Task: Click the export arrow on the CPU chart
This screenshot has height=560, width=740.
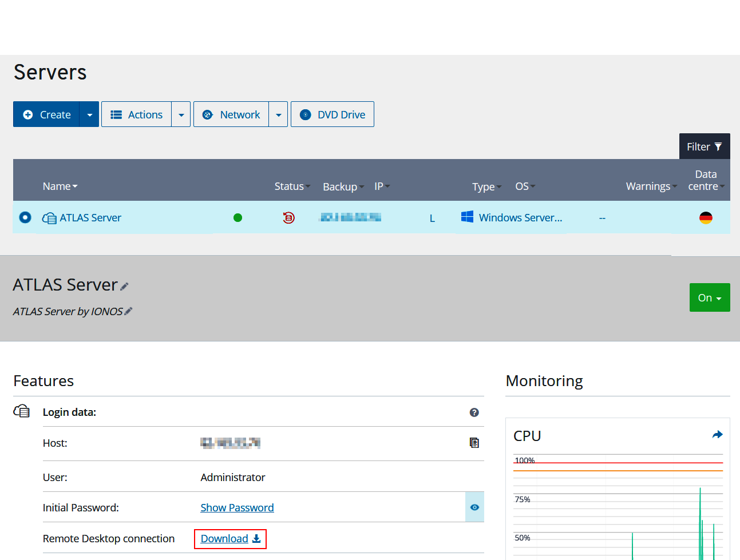Action: click(x=717, y=434)
